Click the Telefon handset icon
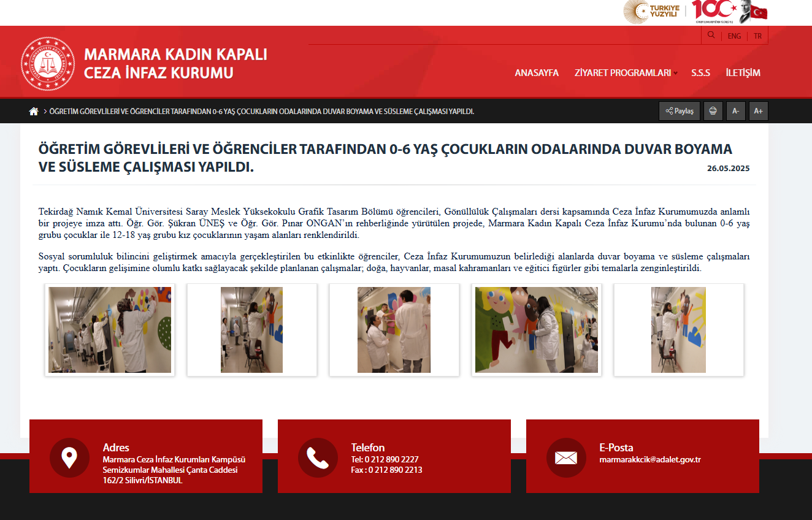This screenshot has height=520, width=812. tap(318, 457)
